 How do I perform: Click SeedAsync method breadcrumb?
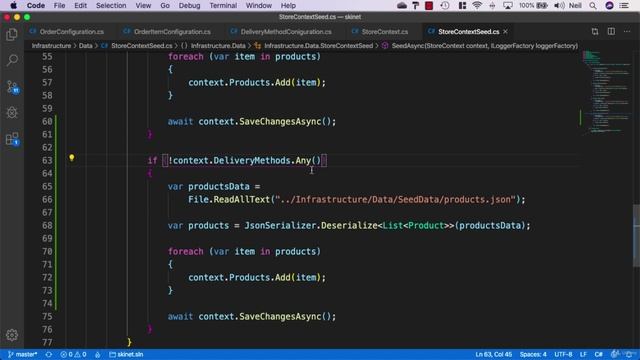click(x=484, y=46)
